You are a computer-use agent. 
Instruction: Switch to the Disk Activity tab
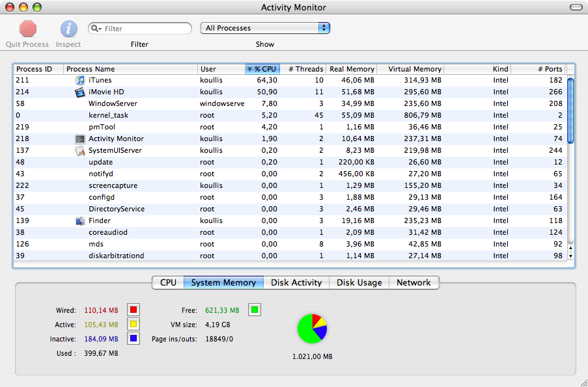point(296,282)
